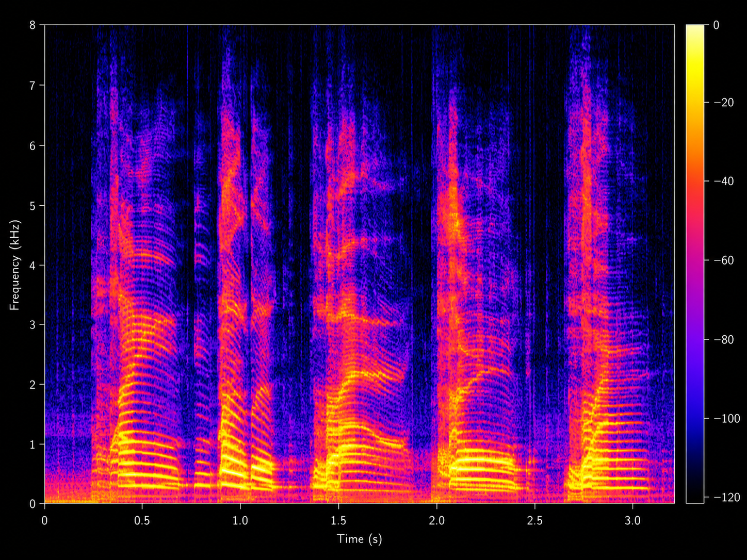Click the 5 tick label on frequency axis
747x560 pixels.
tap(33, 205)
